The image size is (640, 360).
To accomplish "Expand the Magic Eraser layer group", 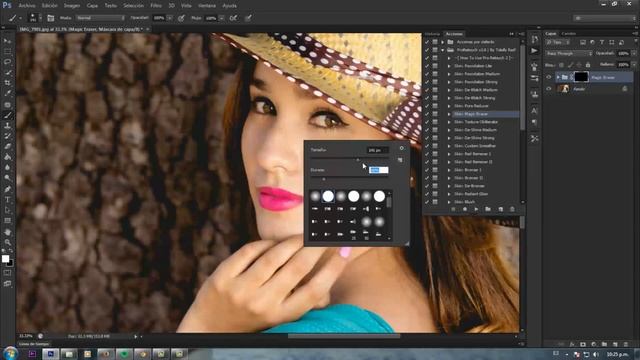I will click(x=558, y=77).
